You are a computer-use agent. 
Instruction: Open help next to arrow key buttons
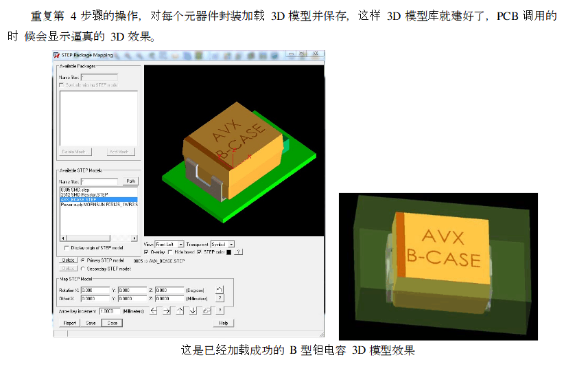click(220, 310)
